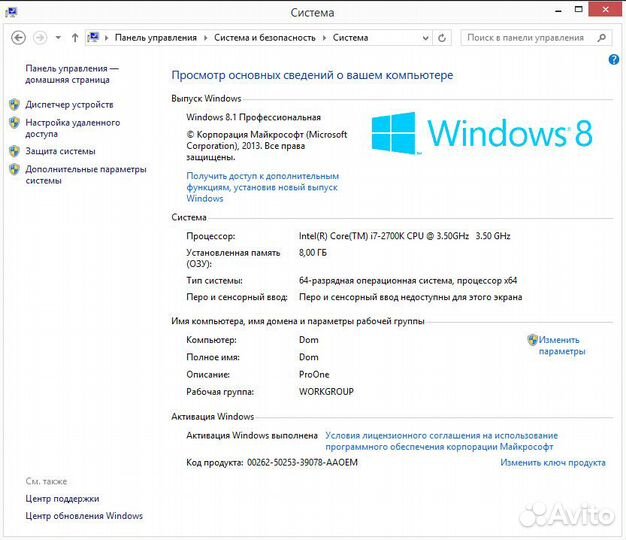Click the installed memory value 8,00 ГБ
The height and width of the screenshot is (540, 626).
click(x=313, y=253)
